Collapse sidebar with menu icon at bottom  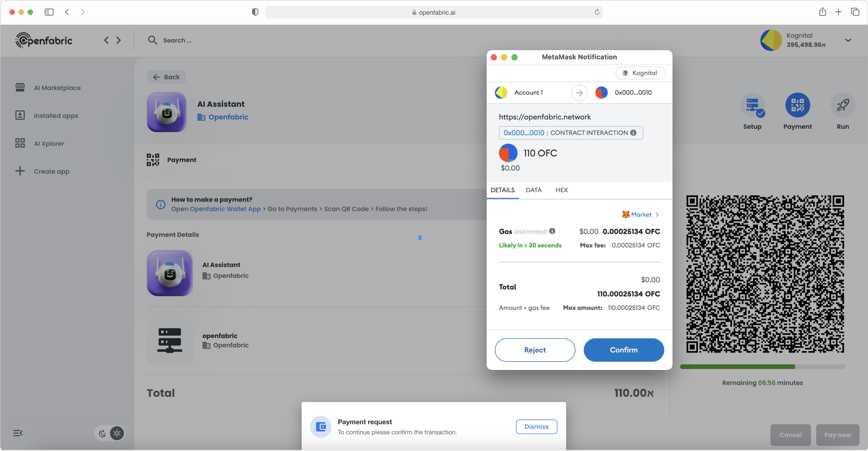[x=18, y=433]
